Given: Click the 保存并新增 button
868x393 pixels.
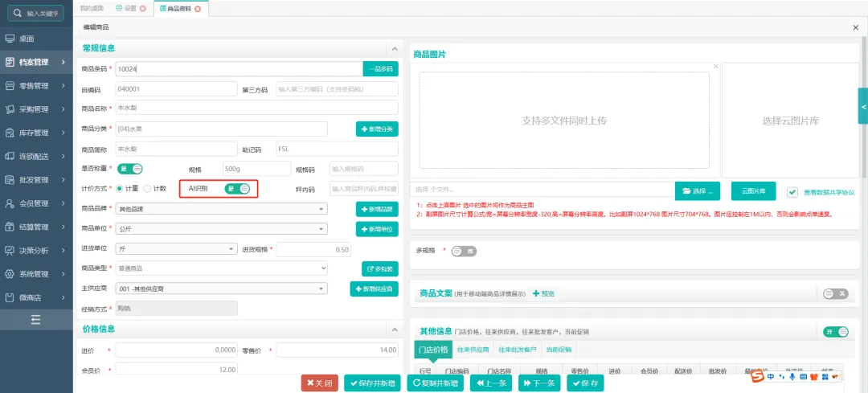Looking at the screenshot, I should (372, 383).
